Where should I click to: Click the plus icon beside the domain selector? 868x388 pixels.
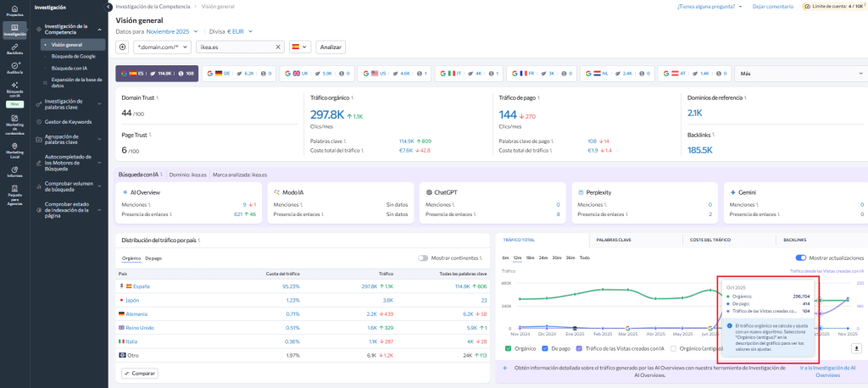[123, 47]
